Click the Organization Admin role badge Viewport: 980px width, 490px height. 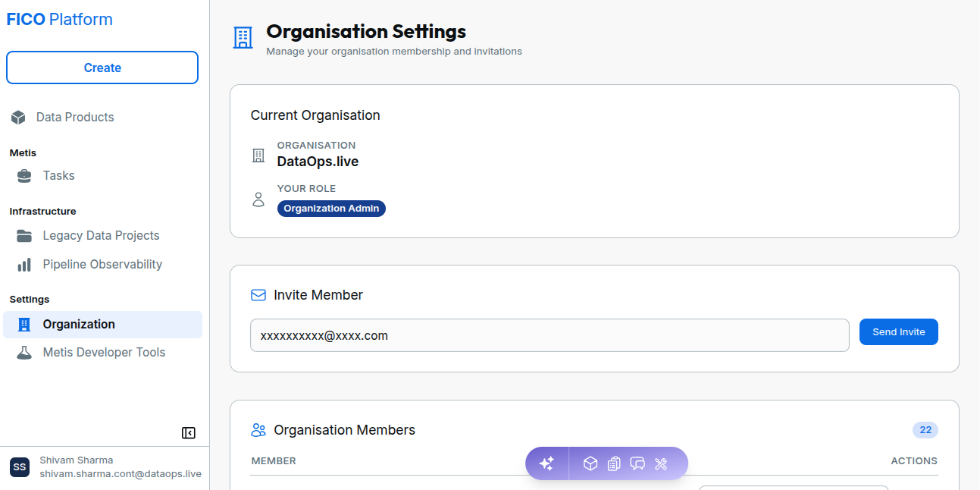point(331,209)
